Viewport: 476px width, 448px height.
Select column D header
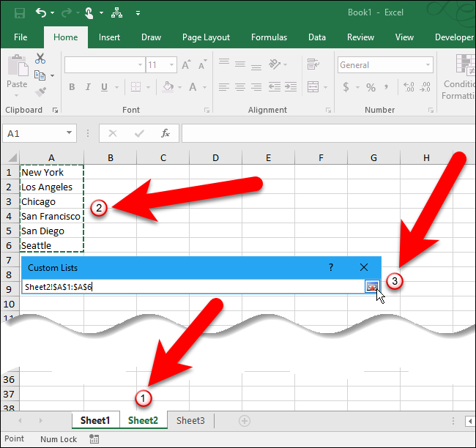(x=215, y=157)
